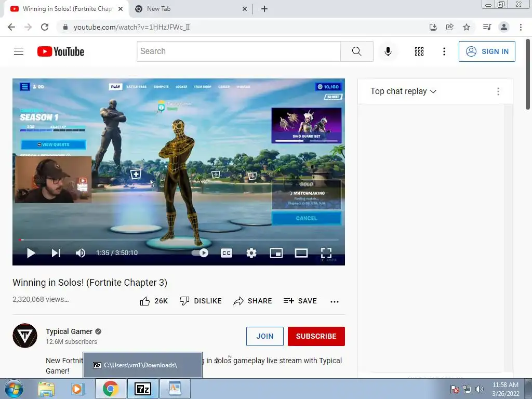The width and height of the screenshot is (532, 399).
Task: Focus the YouTube Search input field
Action: 238,51
